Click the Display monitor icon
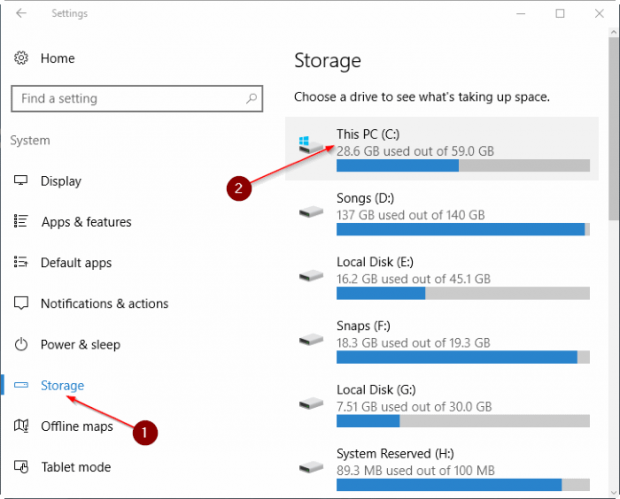 [21, 181]
